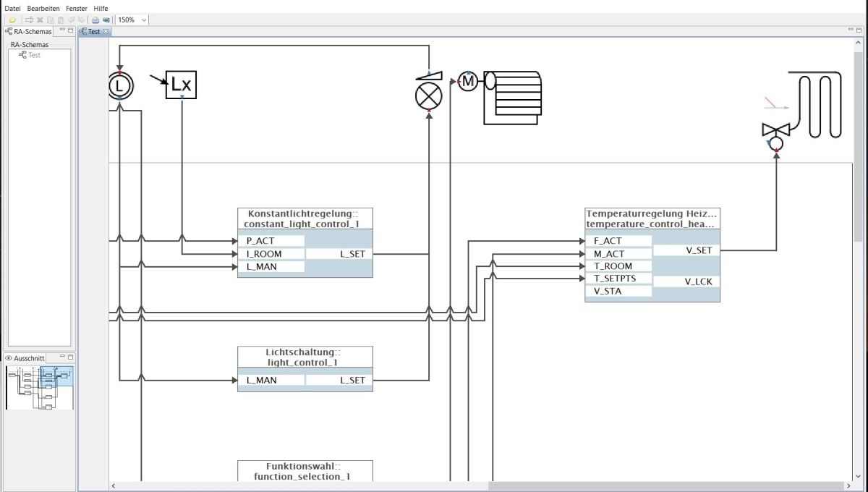868x492 pixels.
Task: Click the open folder icon in the toolbar
Action: point(12,20)
